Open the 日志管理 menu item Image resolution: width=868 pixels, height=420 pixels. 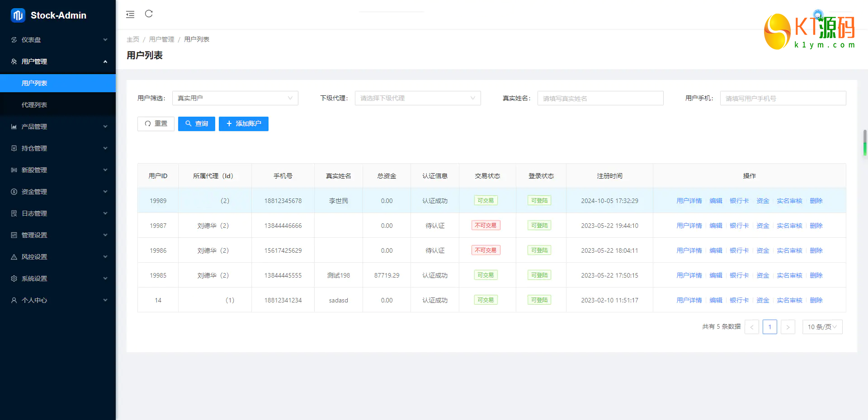(58, 213)
